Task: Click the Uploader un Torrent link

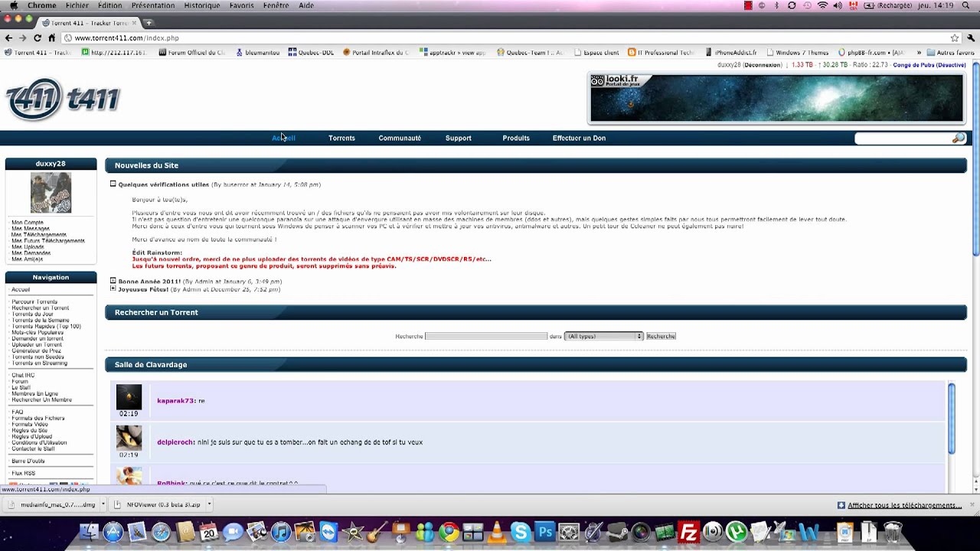Action: tap(37, 344)
